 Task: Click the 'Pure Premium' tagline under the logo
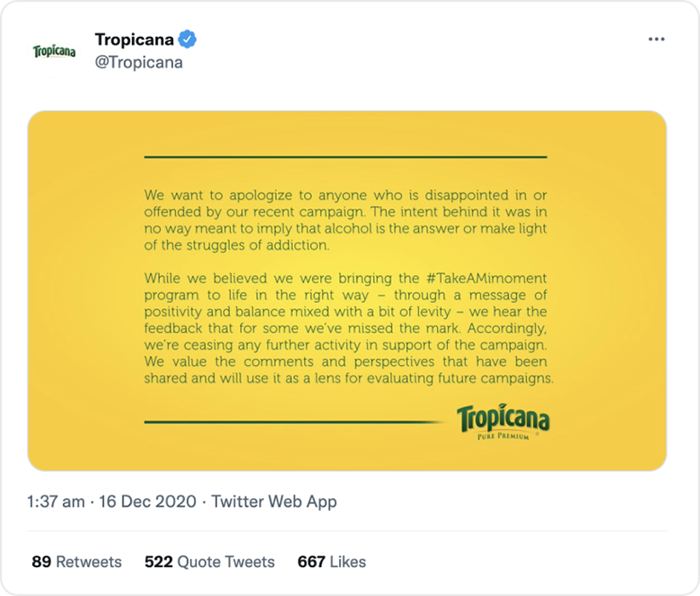[502, 437]
